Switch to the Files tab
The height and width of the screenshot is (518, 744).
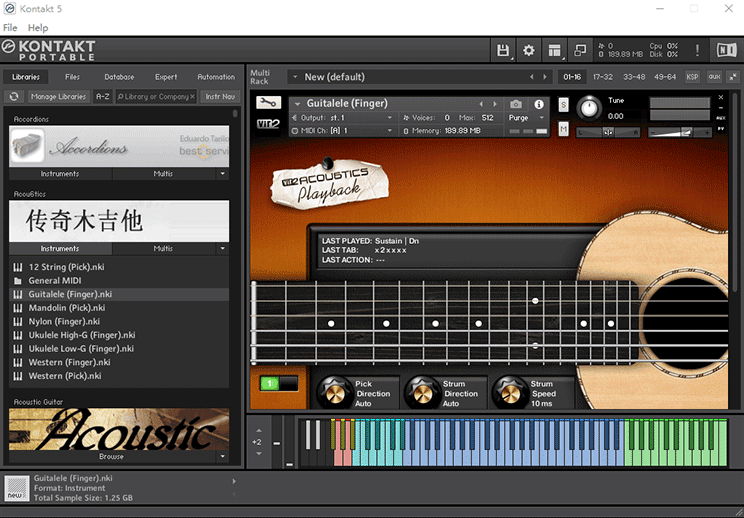coord(73,77)
